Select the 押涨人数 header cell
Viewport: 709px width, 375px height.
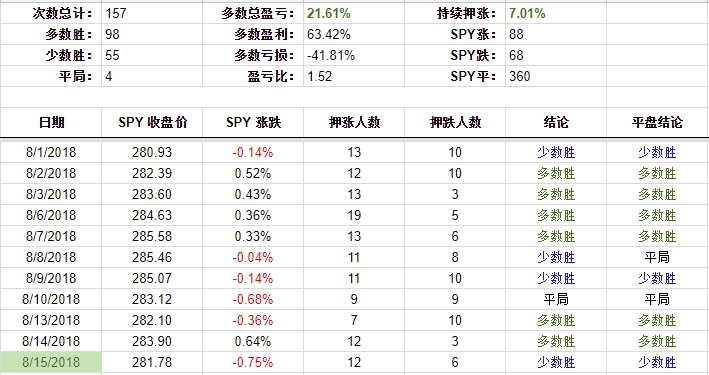(354, 122)
